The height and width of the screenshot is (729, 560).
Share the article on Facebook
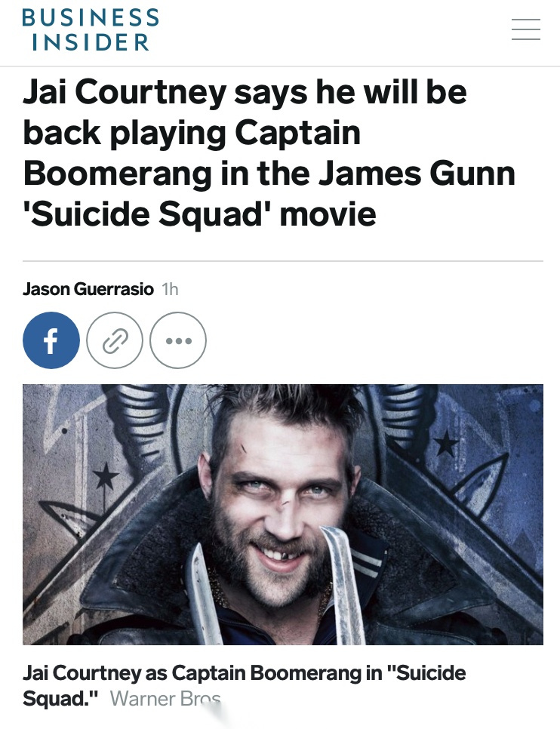51,340
